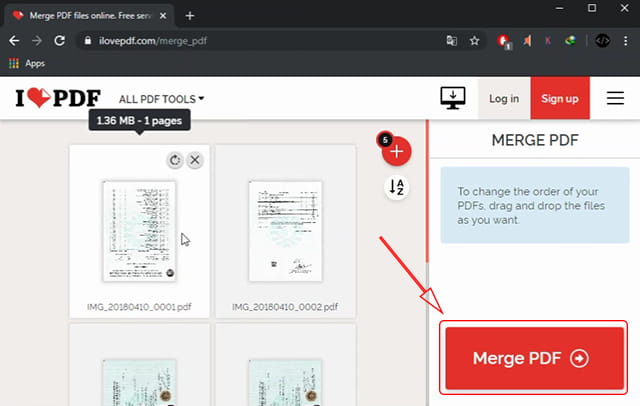The image size is (640, 406).
Task: Rotate the IMG_20180410_0001.pdf file
Action: coord(175,160)
